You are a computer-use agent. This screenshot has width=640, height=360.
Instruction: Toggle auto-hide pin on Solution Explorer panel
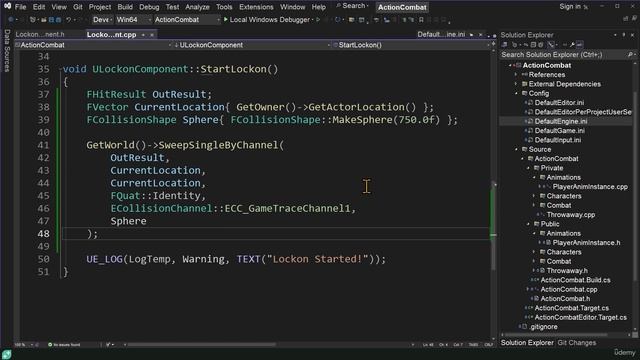pos(624,35)
